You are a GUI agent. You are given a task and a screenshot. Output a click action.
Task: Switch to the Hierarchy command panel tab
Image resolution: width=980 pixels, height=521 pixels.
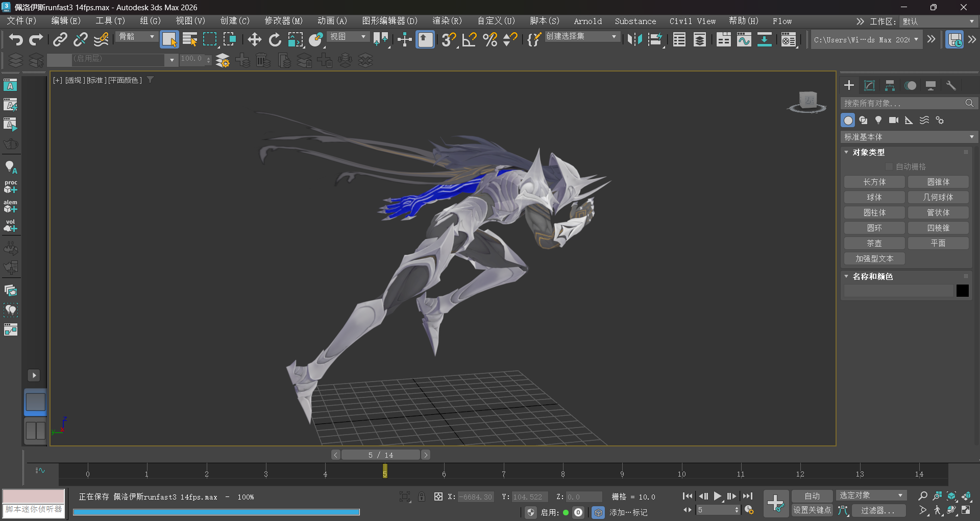[890, 85]
